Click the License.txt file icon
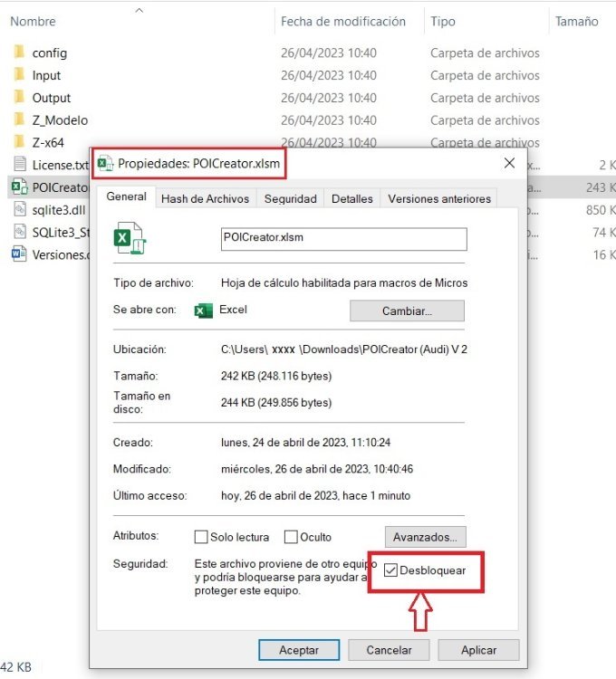The height and width of the screenshot is (679, 616). coord(19,165)
